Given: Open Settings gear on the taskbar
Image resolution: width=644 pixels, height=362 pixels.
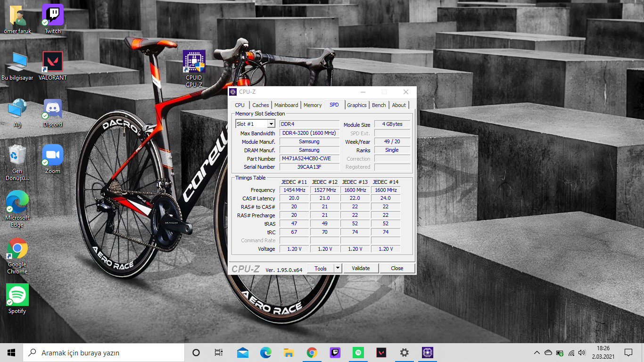Looking at the screenshot, I should (x=404, y=353).
